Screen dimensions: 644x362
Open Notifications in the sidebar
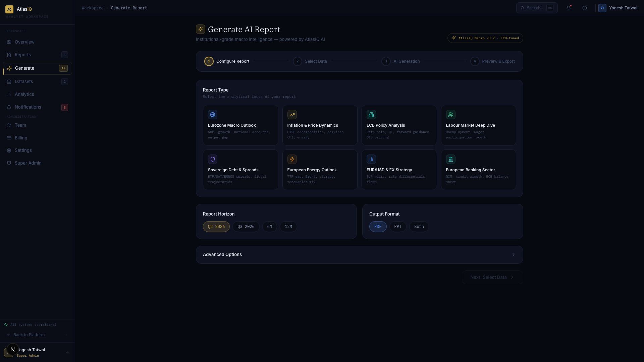(x=37, y=107)
